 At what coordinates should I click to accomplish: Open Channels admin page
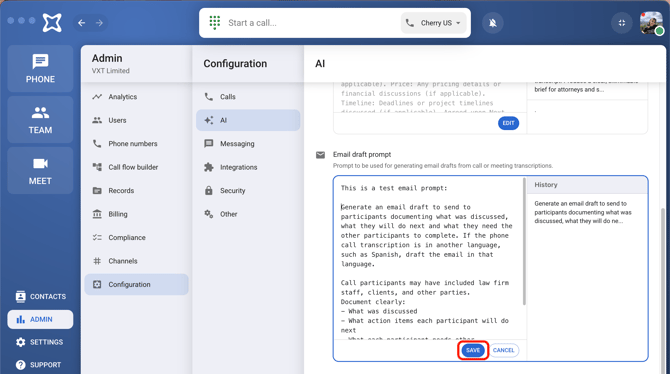[x=136, y=261]
